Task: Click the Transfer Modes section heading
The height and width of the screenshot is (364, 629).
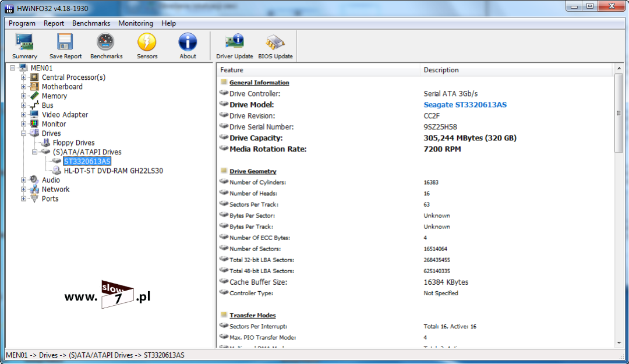Action: point(252,315)
